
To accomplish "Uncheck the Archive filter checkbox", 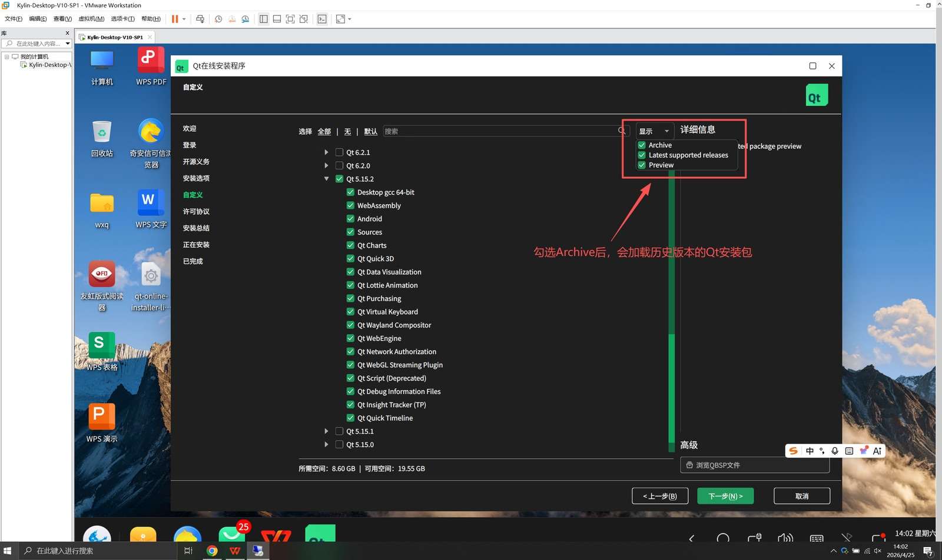I will pos(642,145).
